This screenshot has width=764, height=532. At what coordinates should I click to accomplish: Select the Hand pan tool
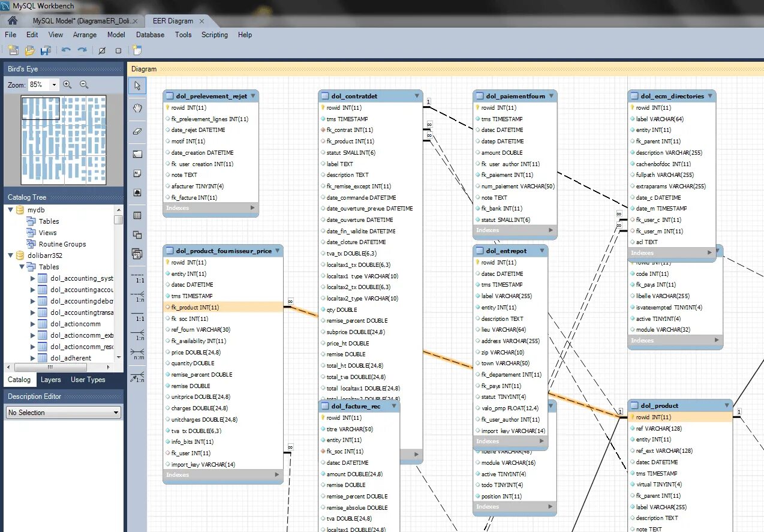point(137,108)
